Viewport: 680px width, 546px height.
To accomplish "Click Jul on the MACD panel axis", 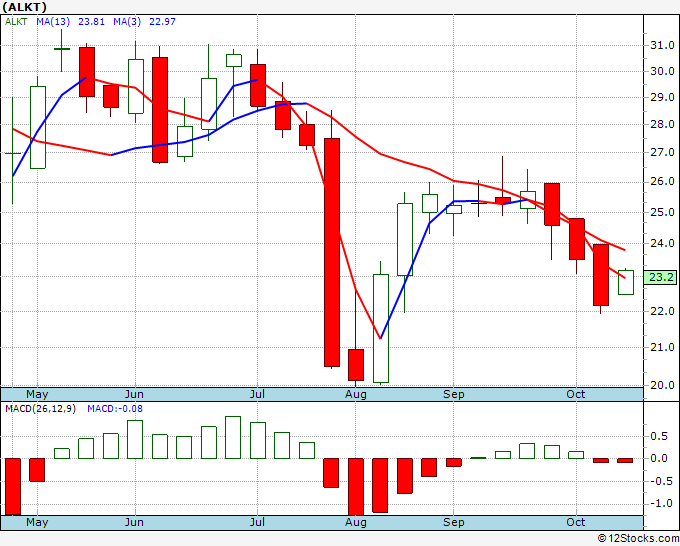I will (x=257, y=522).
